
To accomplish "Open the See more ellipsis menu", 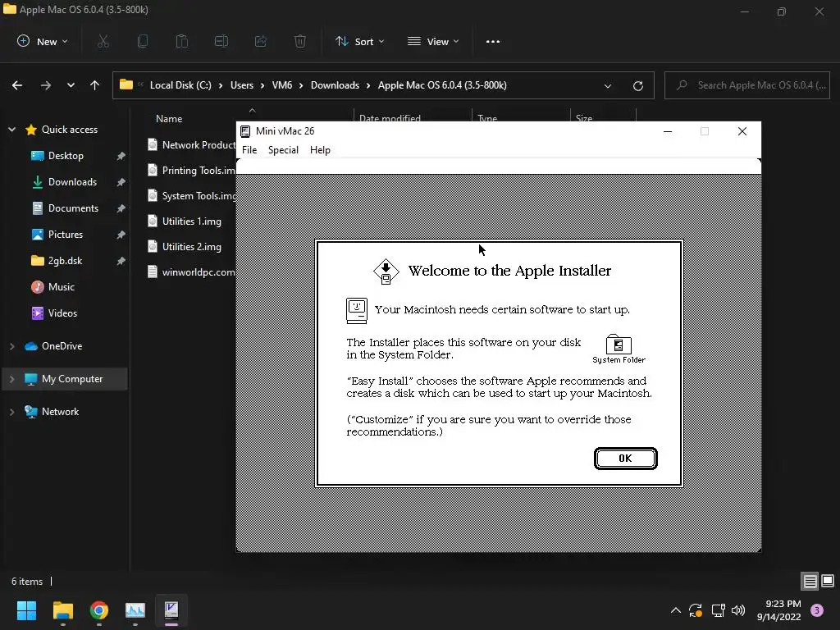I will 493,41.
